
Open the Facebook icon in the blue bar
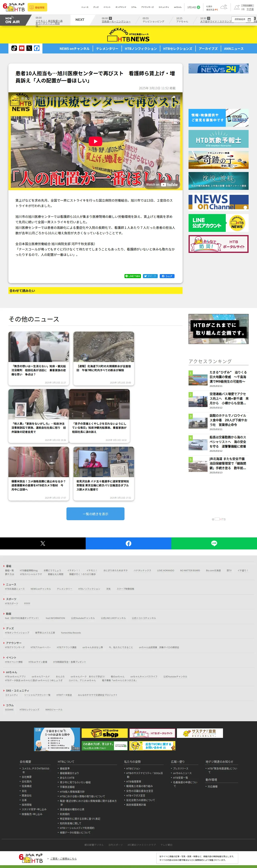click(x=37, y=48)
